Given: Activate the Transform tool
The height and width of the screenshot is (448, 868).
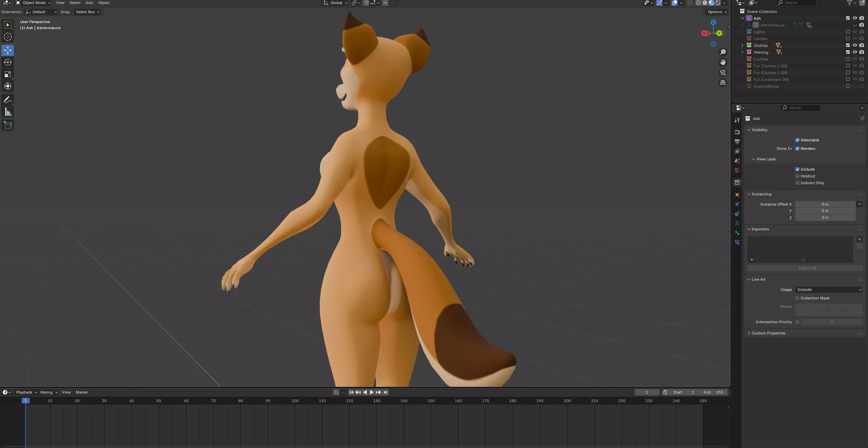Looking at the screenshot, I should (8, 86).
